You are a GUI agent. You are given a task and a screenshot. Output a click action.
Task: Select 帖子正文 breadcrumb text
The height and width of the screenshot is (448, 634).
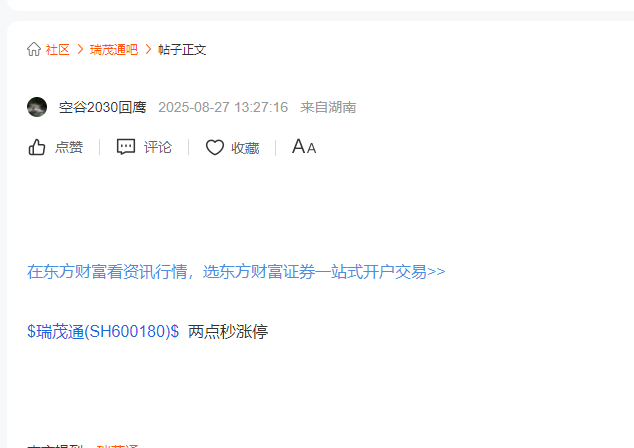coord(182,50)
